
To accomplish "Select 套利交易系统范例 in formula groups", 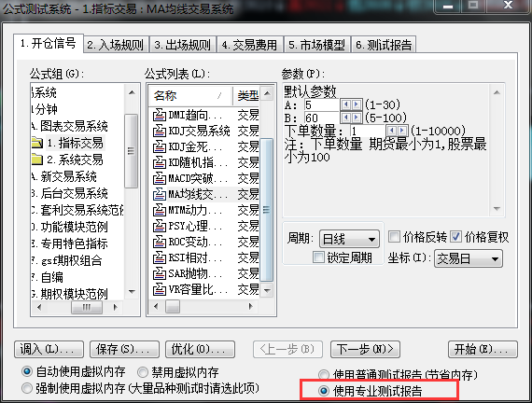I will 78,210.
